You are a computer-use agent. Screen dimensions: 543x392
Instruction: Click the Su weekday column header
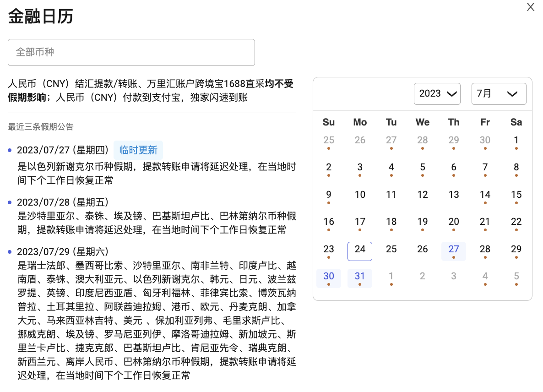pyautogui.click(x=329, y=122)
